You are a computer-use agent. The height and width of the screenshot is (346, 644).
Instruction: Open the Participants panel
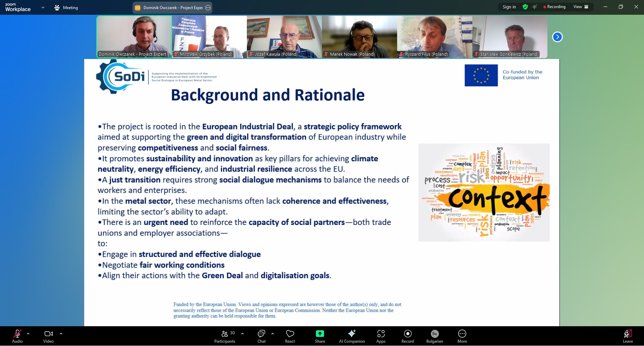point(225,336)
